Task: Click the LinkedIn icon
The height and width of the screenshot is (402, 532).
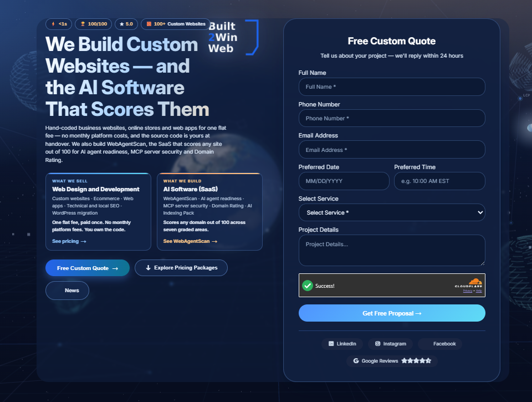Action: (x=331, y=344)
